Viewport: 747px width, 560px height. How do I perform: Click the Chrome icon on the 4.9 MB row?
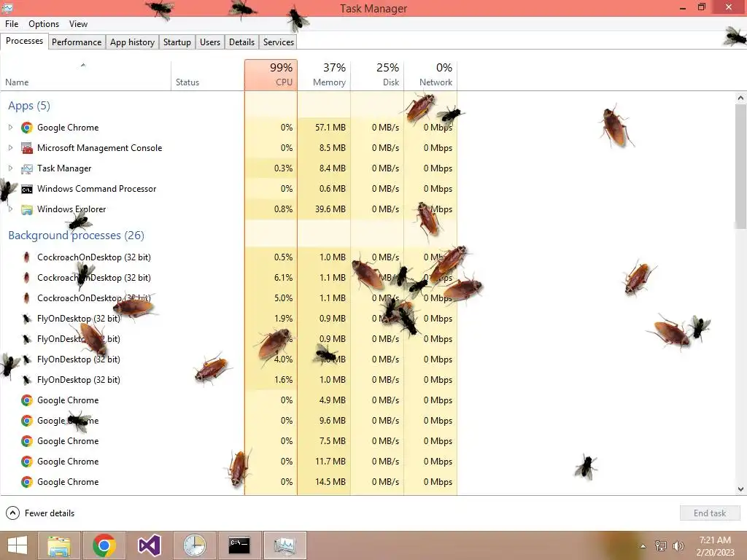[27, 400]
